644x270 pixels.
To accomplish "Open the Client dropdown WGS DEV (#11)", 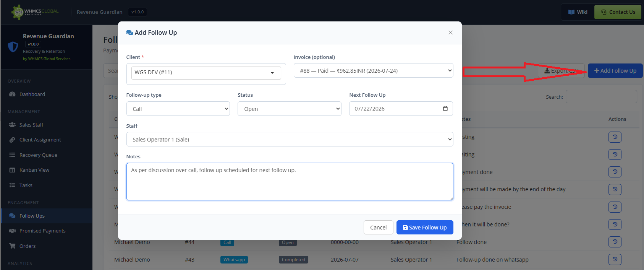I will (x=206, y=73).
